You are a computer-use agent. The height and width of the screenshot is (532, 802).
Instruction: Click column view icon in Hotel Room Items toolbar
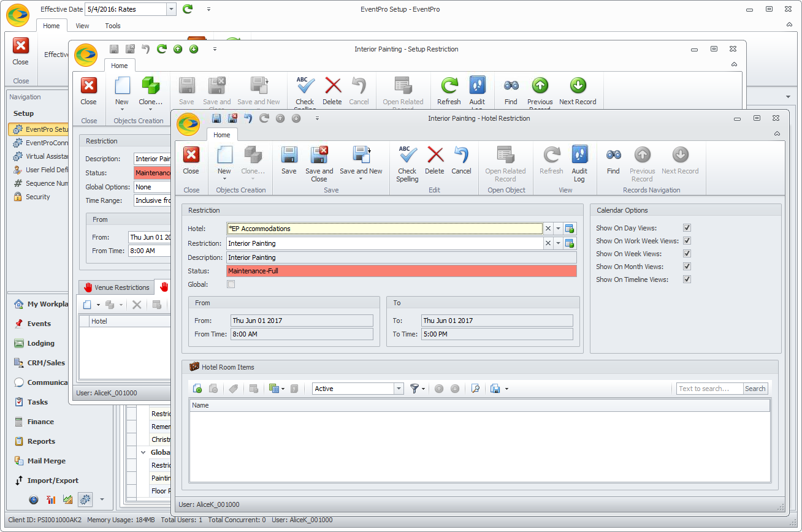point(274,389)
